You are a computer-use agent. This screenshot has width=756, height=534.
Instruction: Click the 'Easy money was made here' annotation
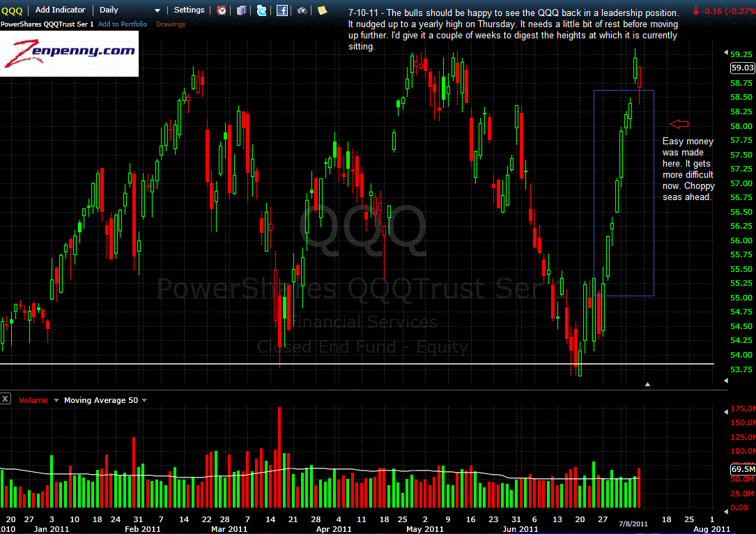pyautogui.click(x=688, y=169)
